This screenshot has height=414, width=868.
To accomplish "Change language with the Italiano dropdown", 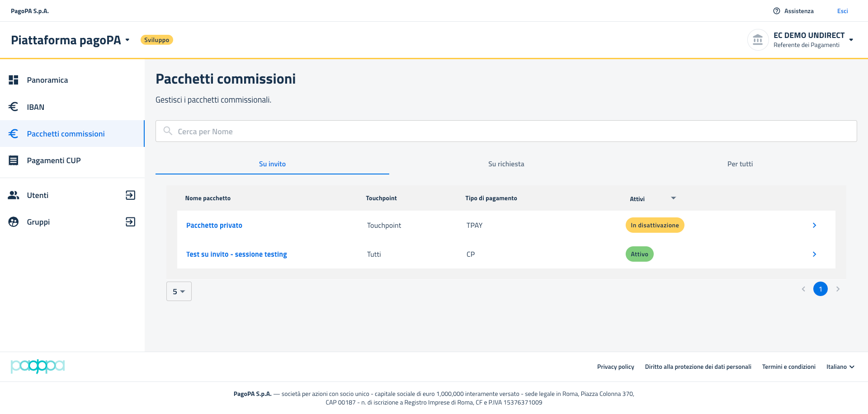I will [x=840, y=367].
